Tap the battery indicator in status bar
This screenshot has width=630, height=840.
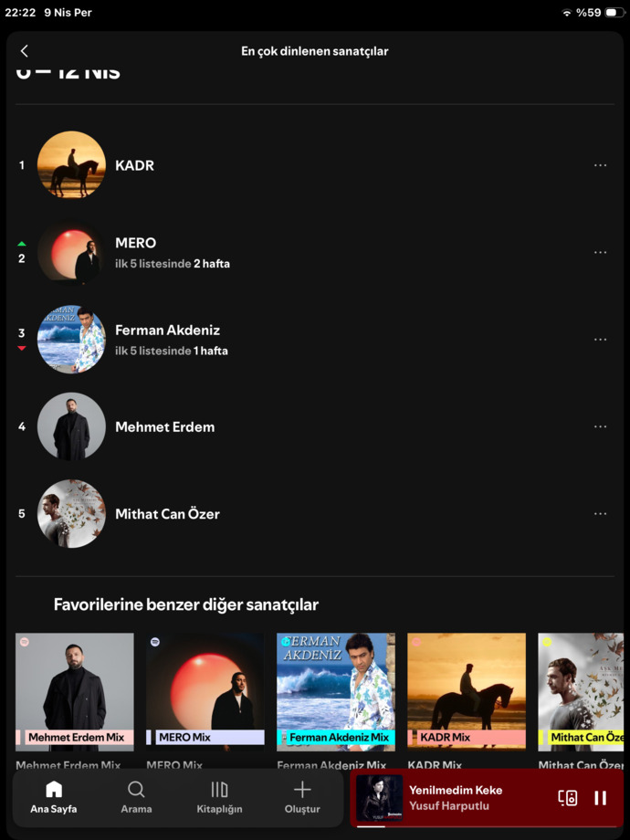[614, 12]
